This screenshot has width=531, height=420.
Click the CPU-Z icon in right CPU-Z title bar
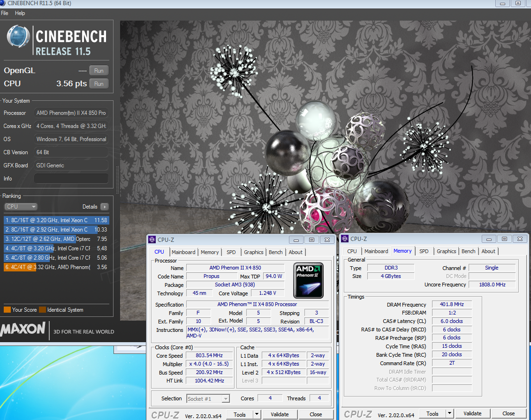click(345, 239)
